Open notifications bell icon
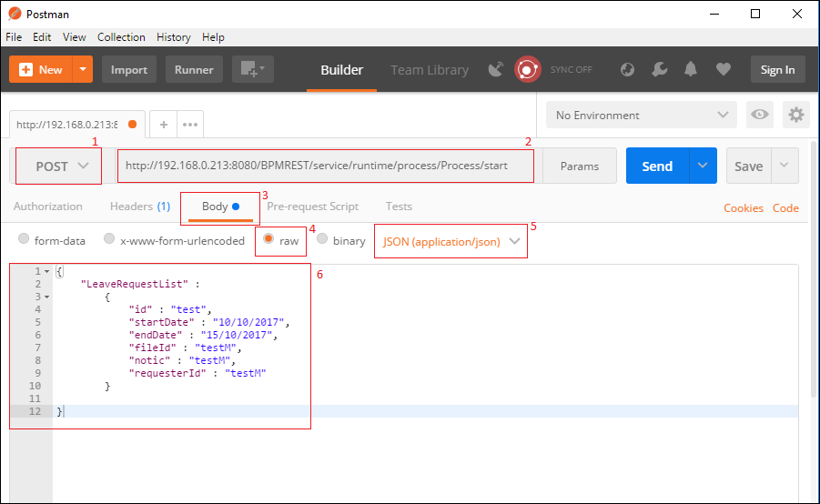Image resolution: width=820 pixels, height=504 pixels. coord(691,69)
